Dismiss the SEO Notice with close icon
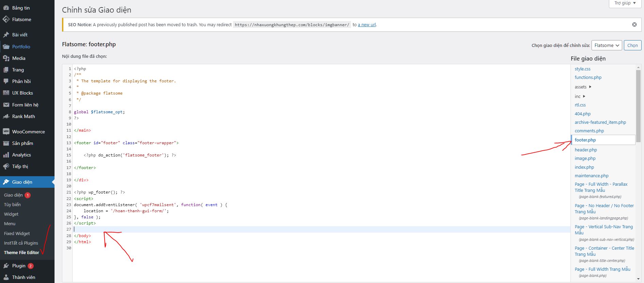The height and width of the screenshot is (283, 644). coord(634,24)
